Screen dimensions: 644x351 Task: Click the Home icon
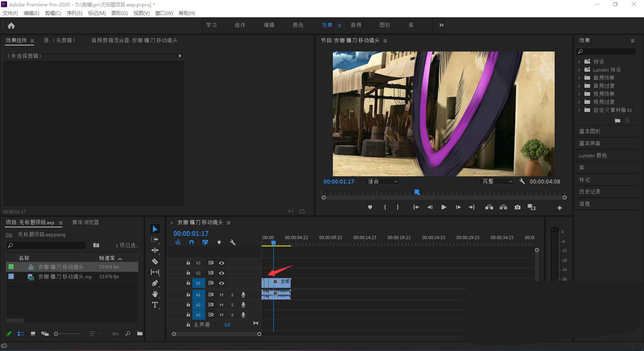click(x=11, y=25)
